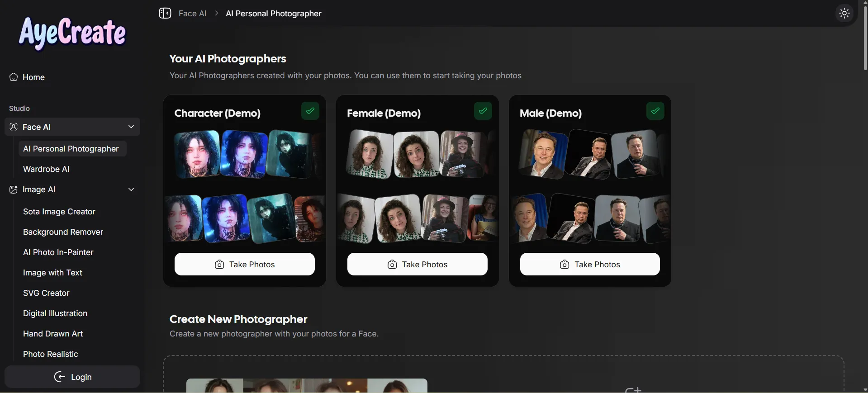Click the Female (Demo) card title
This screenshot has width=868, height=393.
(x=384, y=113)
